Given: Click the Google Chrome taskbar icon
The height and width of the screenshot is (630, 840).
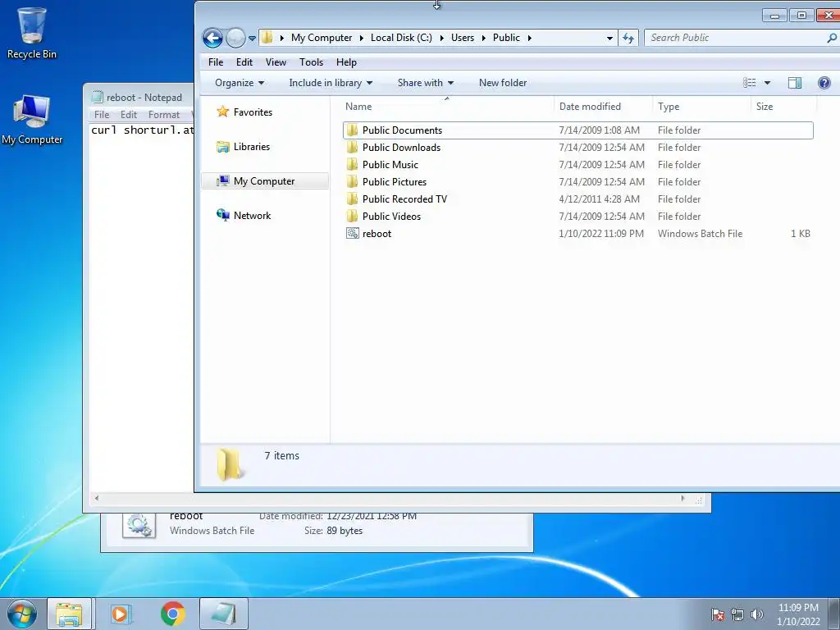Looking at the screenshot, I should click(x=172, y=614).
